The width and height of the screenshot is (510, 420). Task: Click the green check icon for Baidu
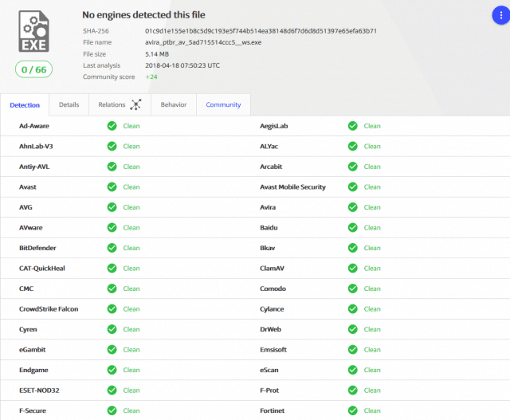[x=352, y=228]
